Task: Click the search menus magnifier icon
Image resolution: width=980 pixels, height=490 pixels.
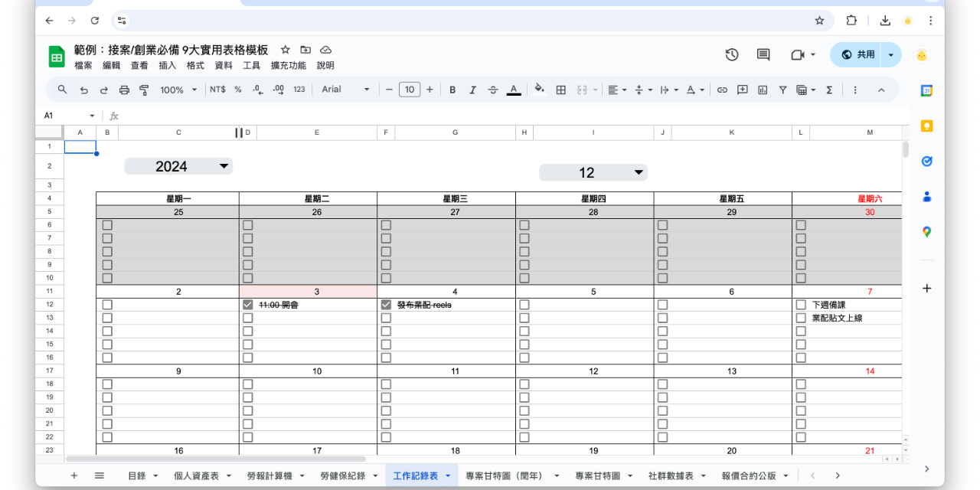Action: 63,90
